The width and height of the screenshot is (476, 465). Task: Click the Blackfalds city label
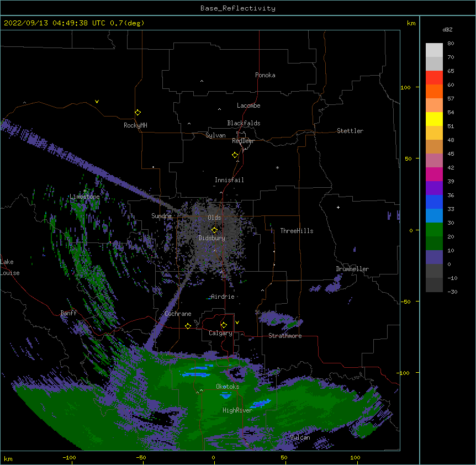click(244, 123)
